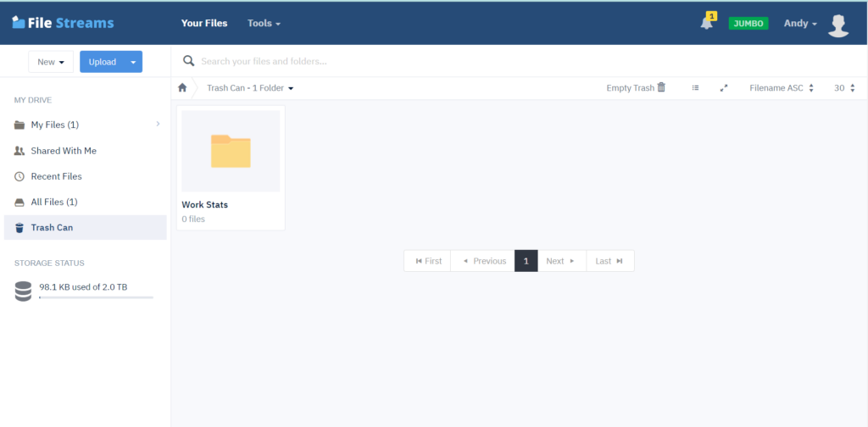This screenshot has height=427, width=868.
Task: Open the Upload dropdown arrow
Action: click(x=133, y=62)
